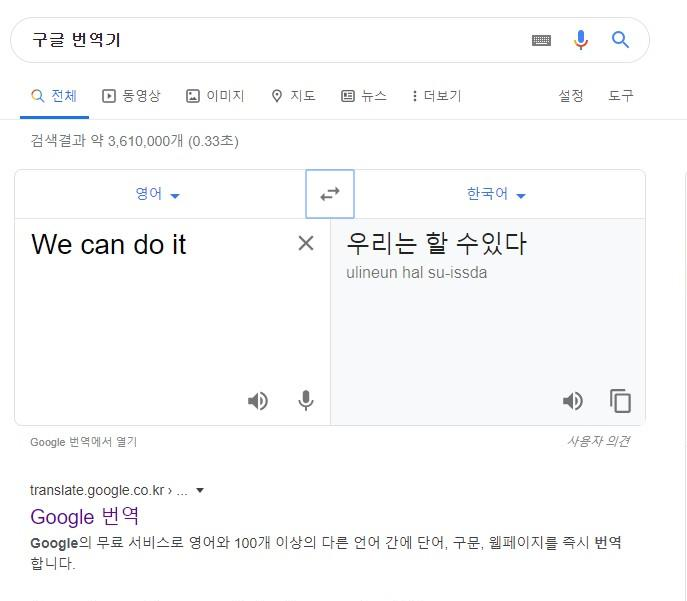Click the snippet beginning 'Google의 무료 서비스로'
The width and height of the screenshot is (687, 601).
[x=326, y=552]
